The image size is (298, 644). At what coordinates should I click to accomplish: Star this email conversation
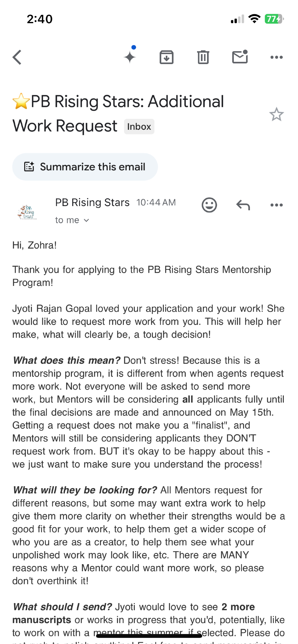276,114
